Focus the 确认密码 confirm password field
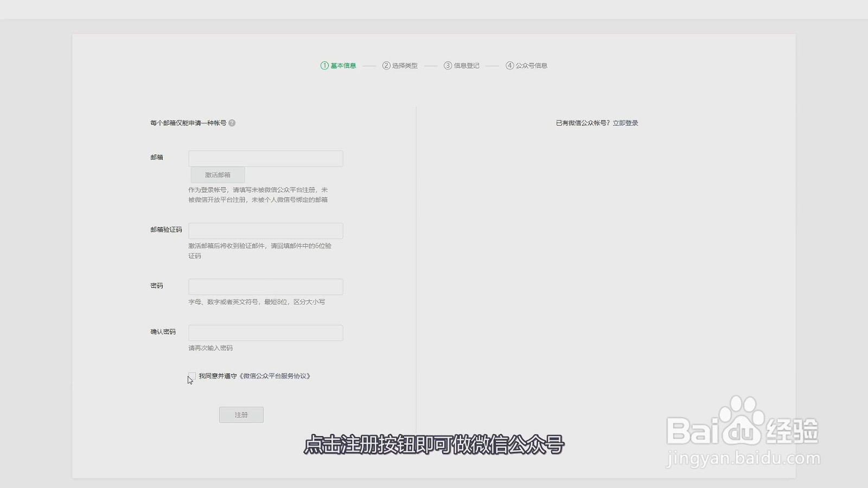This screenshot has width=868, height=488. click(266, 333)
